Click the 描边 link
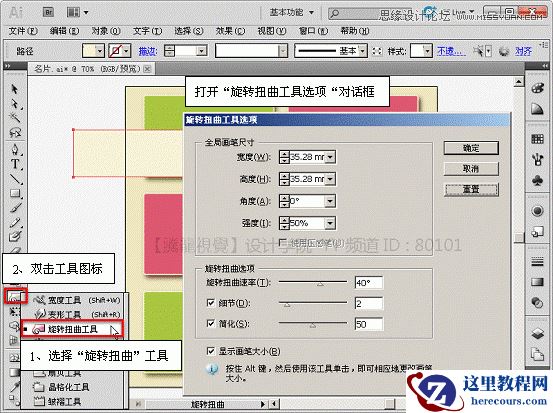 point(147,51)
